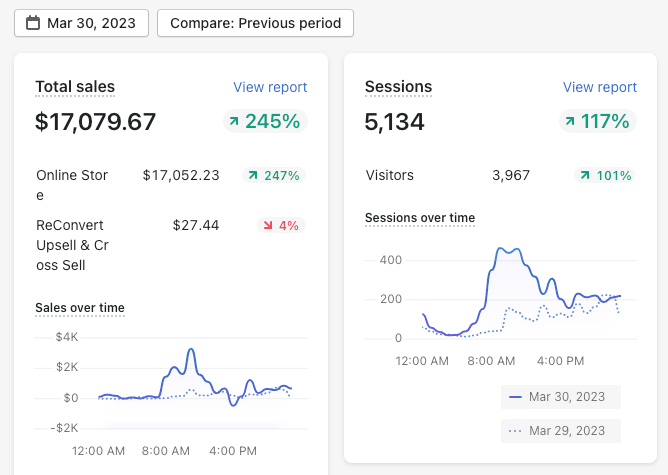
Task: Open View report link for Total sales
Action: [270, 87]
